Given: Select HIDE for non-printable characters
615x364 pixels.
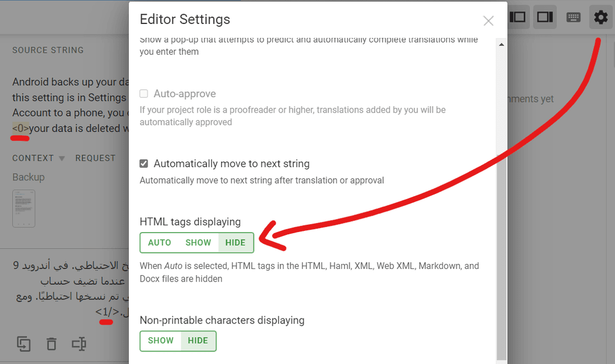Looking at the screenshot, I should click(198, 341).
